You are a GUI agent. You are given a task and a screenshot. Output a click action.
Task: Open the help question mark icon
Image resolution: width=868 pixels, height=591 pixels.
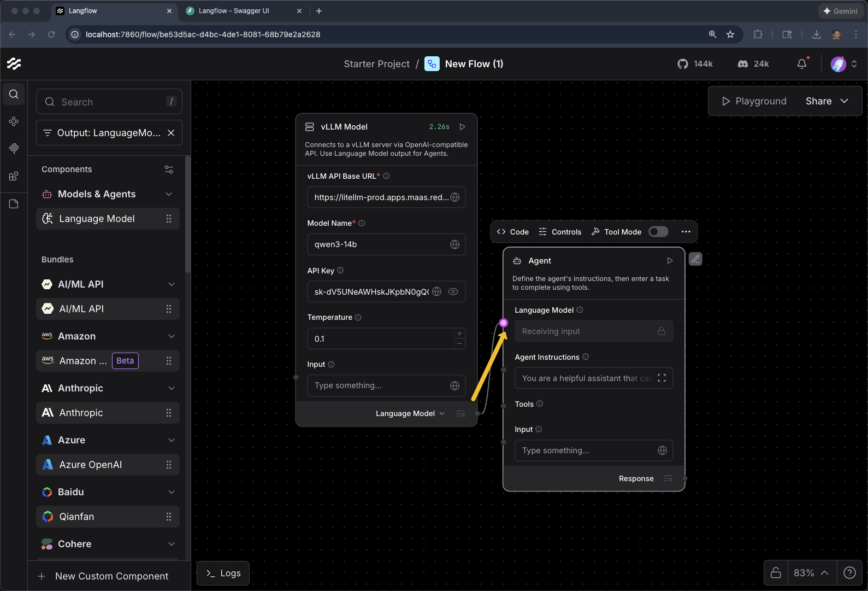click(849, 572)
